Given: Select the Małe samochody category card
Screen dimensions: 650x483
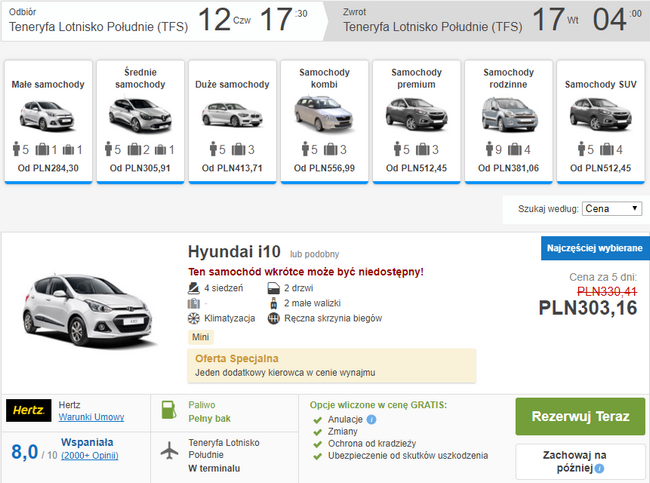Looking at the screenshot, I should [48, 121].
